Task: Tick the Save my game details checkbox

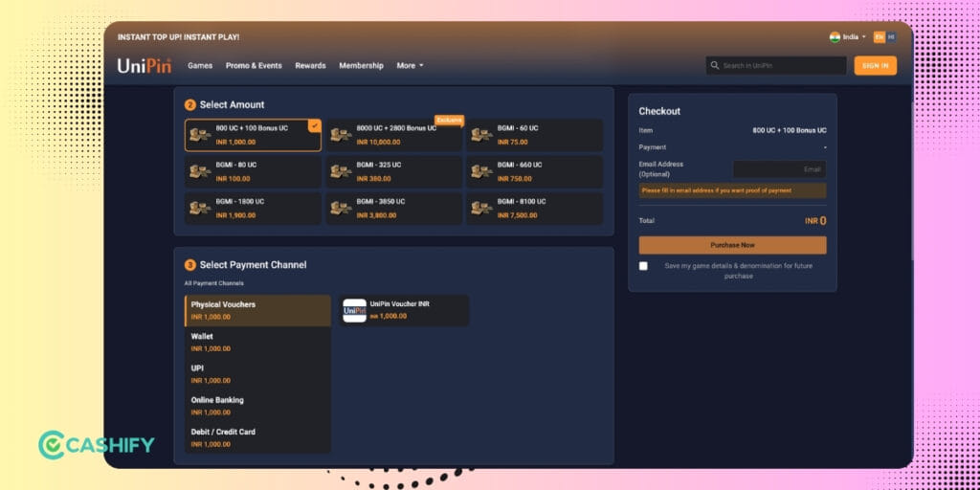Action: (x=643, y=266)
